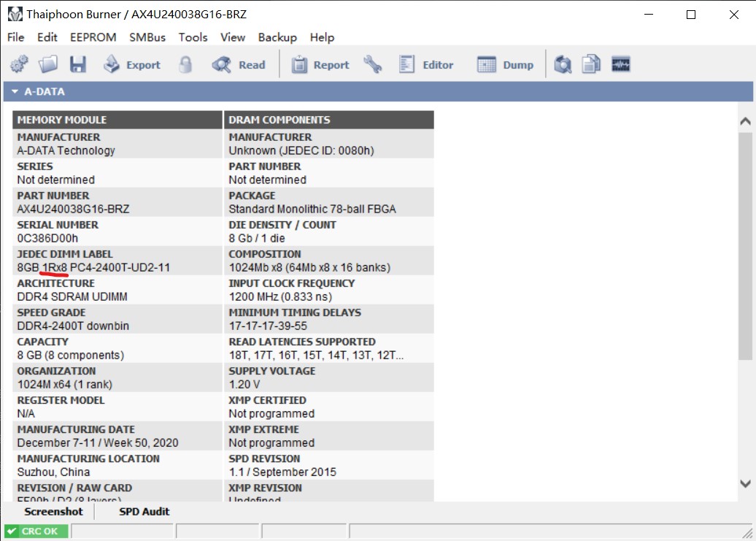756x541 pixels.
Task: Click the Report toolbar button
Action: click(x=320, y=64)
